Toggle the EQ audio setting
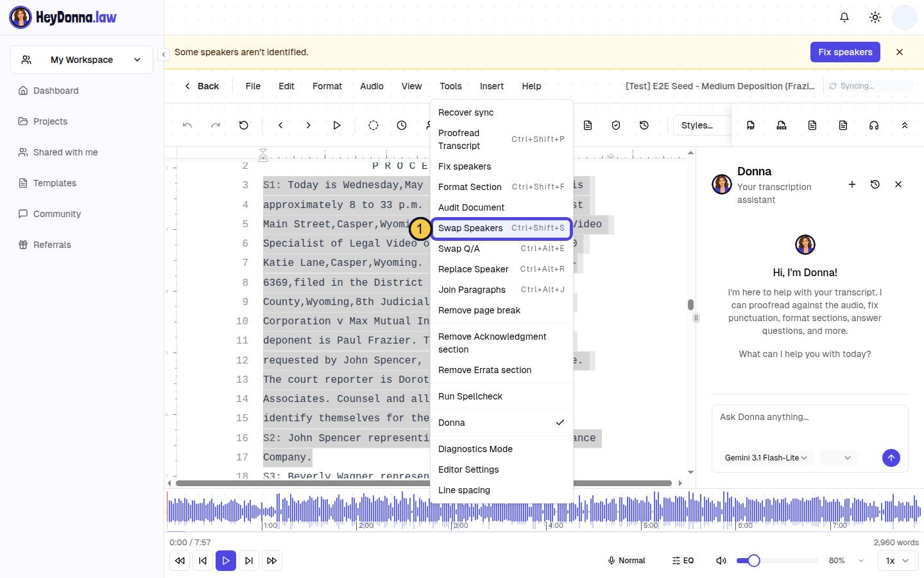 pyautogui.click(x=683, y=561)
